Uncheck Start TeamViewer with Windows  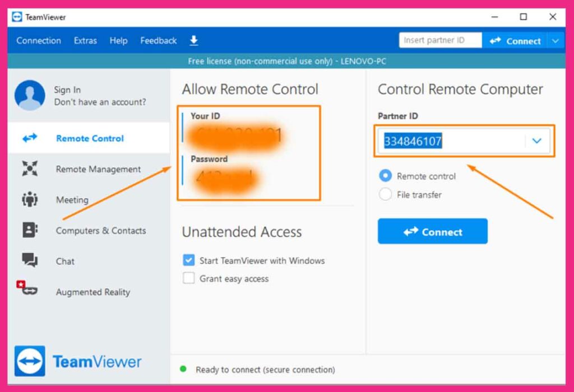click(188, 260)
